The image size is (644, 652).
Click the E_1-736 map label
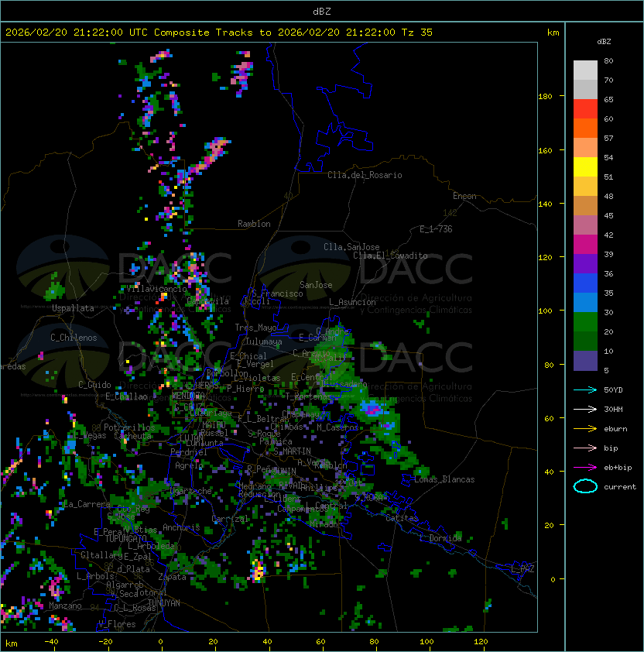click(x=436, y=229)
